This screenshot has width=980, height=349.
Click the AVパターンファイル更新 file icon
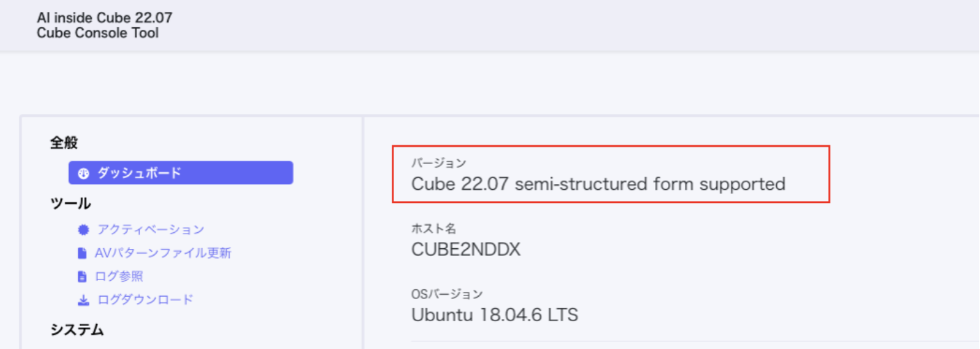pos(82,253)
